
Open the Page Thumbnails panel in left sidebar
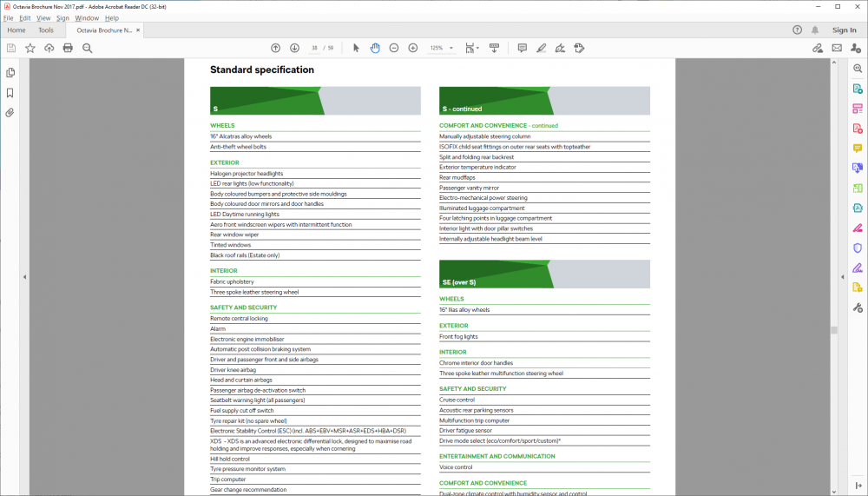pyautogui.click(x=10, y=73)
